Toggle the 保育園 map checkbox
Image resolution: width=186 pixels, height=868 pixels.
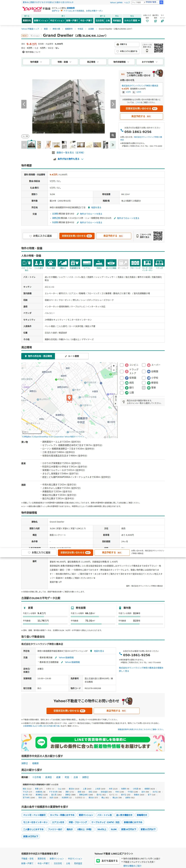point(122,378)
